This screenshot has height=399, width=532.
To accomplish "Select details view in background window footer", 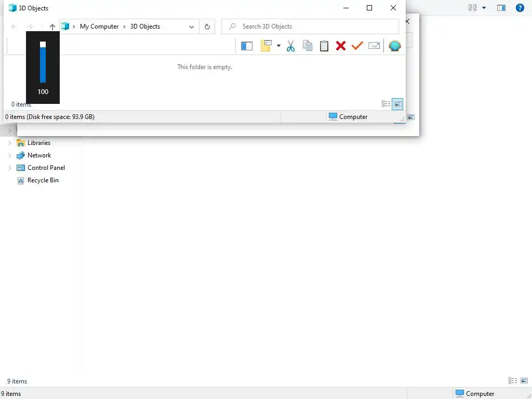I will [513, 381].
